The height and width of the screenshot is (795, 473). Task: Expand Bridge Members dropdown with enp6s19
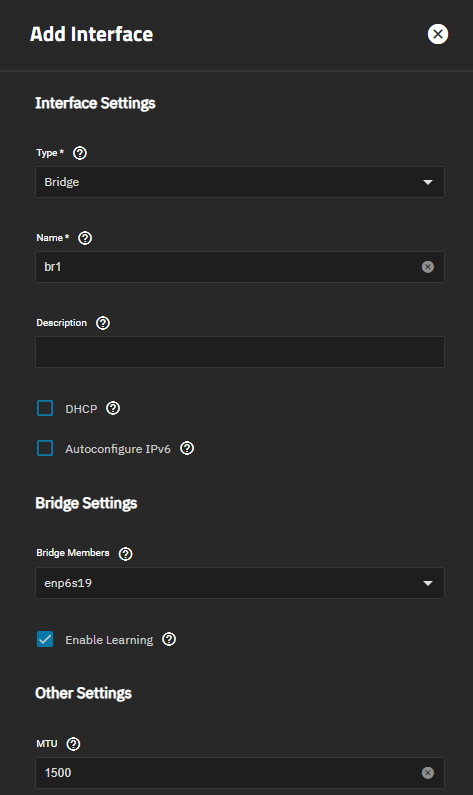click(240, 583)
